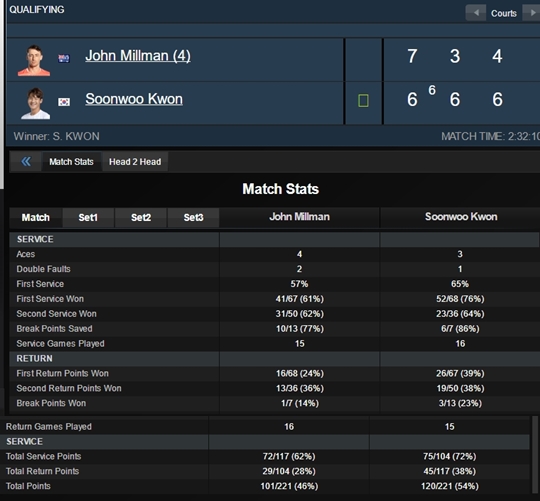
Task: Select the Match stats filter tab
Action: point(36,217)
